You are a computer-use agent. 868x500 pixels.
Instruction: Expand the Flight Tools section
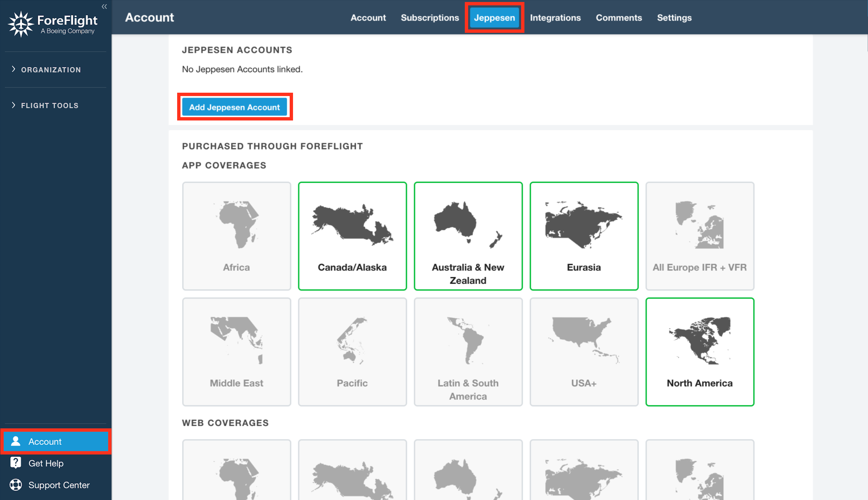coord(45,105)
